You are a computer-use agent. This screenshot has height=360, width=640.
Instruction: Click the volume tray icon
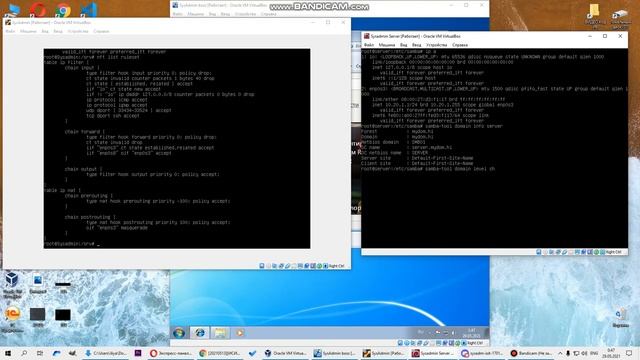point(584,353)
